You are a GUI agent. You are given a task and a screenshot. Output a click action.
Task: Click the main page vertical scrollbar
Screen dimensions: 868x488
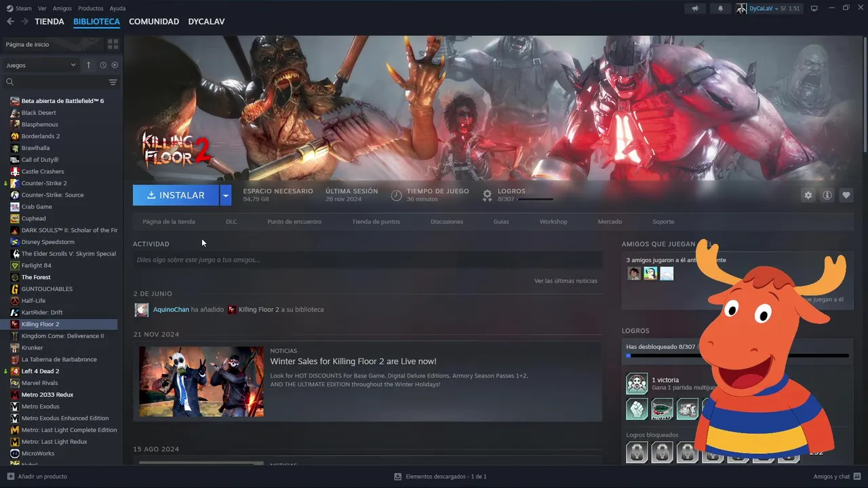click(865, 95)
